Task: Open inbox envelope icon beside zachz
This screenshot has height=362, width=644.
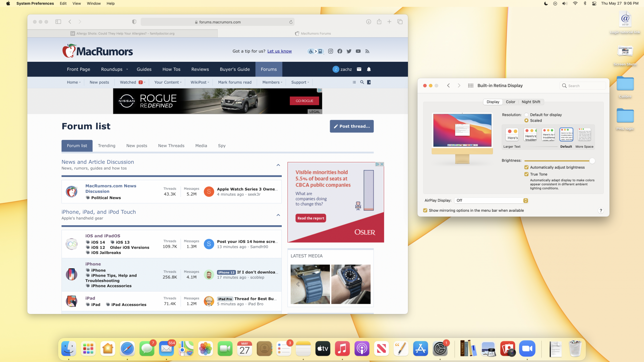Action: click(x=359, y=69)
